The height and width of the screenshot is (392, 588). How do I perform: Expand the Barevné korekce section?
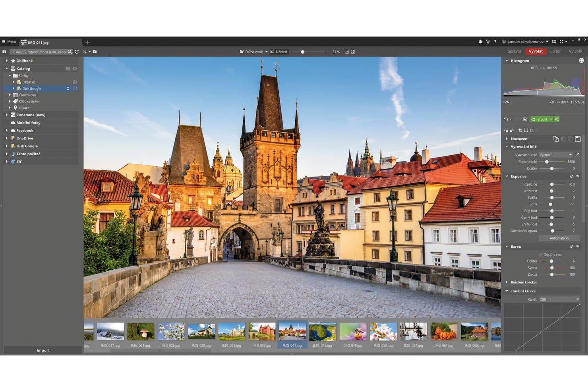[x=507, y=282]
